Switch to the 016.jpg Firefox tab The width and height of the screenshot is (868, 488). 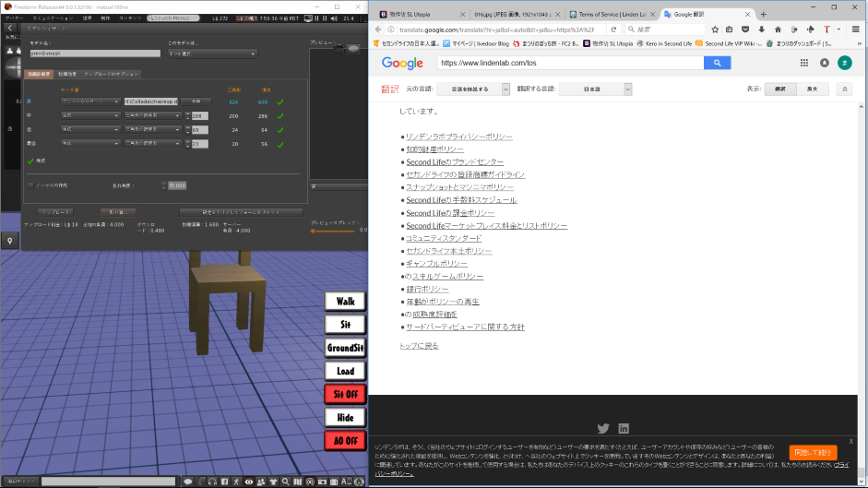click(513, 15)
